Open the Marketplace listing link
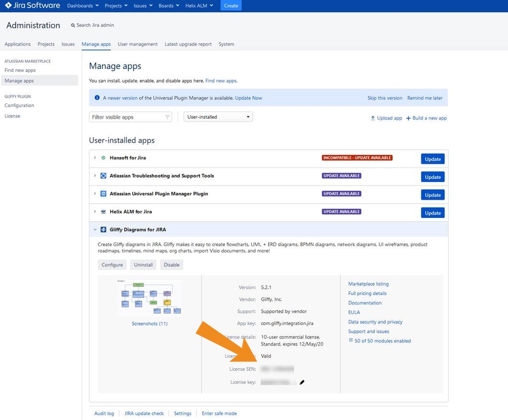The height and width of the screenshot is (420, 508). point(368,284)
